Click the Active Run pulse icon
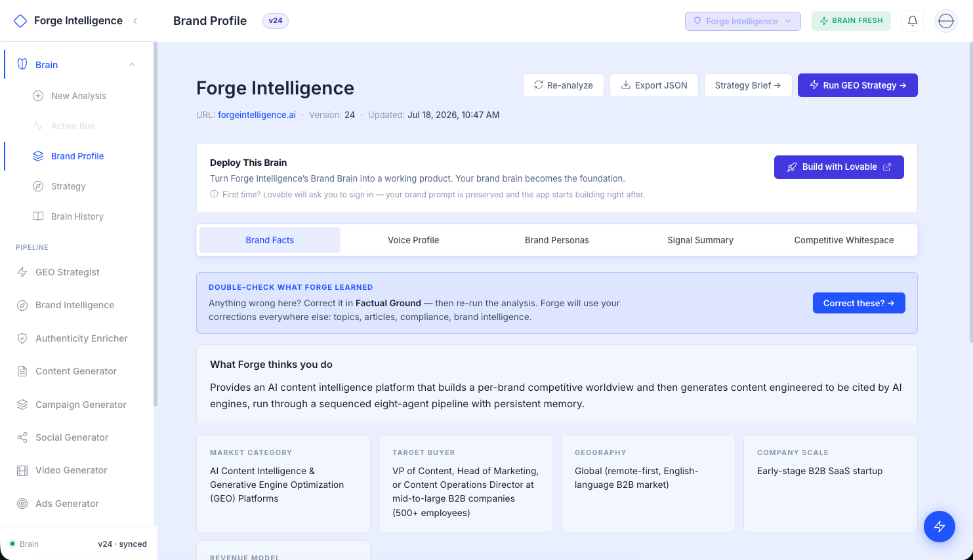This screenshot has width=973, height=560. coord(38,126)
